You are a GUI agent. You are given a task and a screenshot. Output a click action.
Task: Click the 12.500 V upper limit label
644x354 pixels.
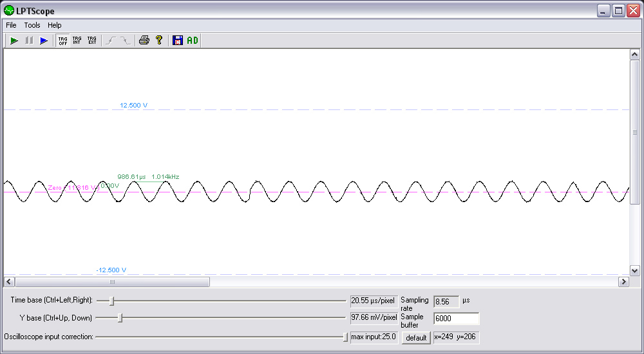(x=133, y=105)
